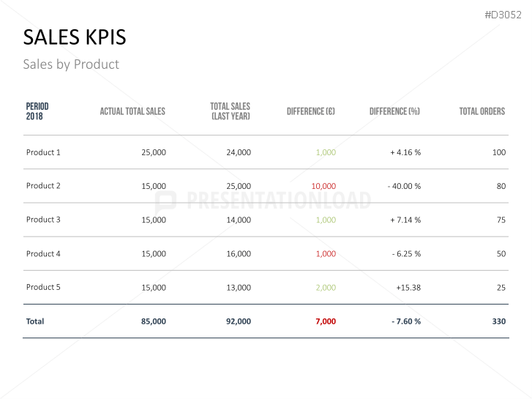Screen dimensions: 532x399
Task: Select the Difference (%) column header
Action: pyautogui.click(x=394, y=111)
